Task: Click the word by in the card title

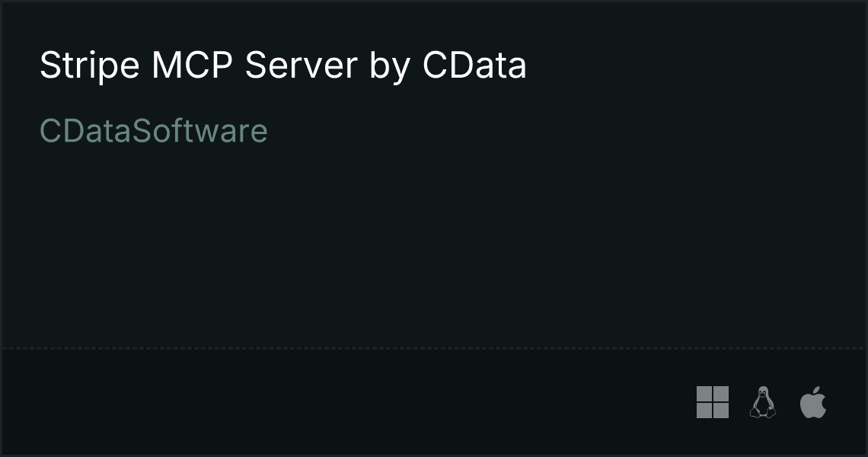Action: click(x=391, y=66)
